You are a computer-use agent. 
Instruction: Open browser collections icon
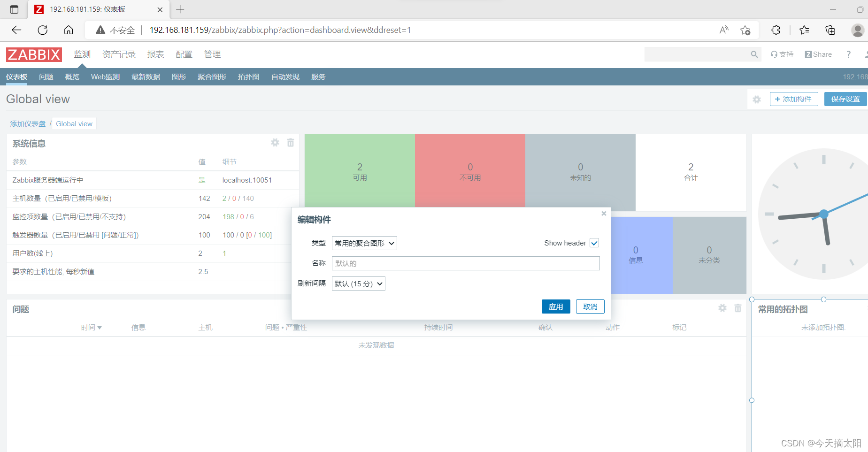[x=830, y=30]
